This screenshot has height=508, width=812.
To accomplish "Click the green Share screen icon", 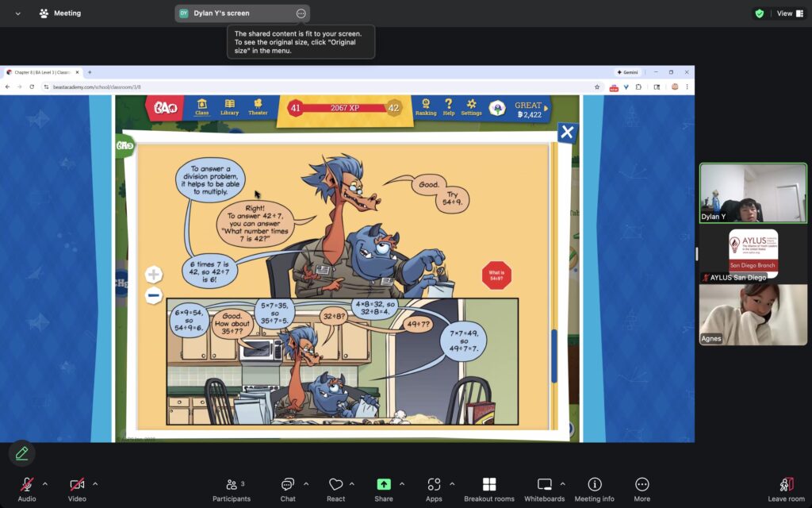I will pyautogui.click(x=384, y=485).
